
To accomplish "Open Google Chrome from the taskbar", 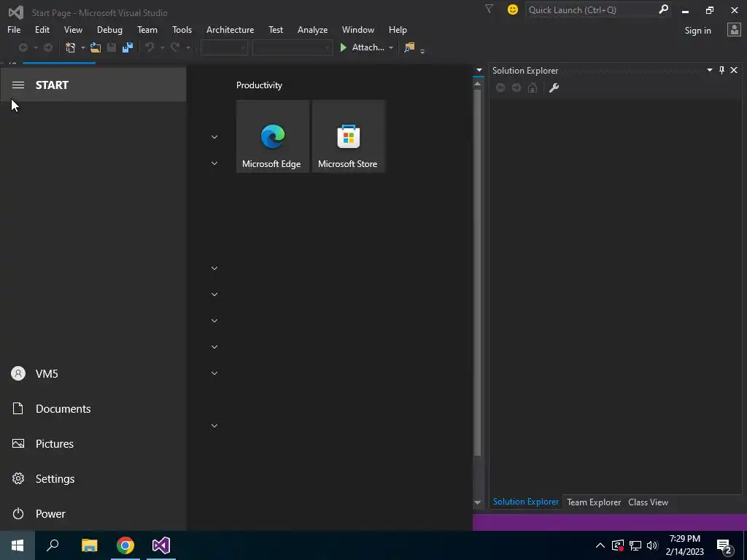I will pos(125,545).
